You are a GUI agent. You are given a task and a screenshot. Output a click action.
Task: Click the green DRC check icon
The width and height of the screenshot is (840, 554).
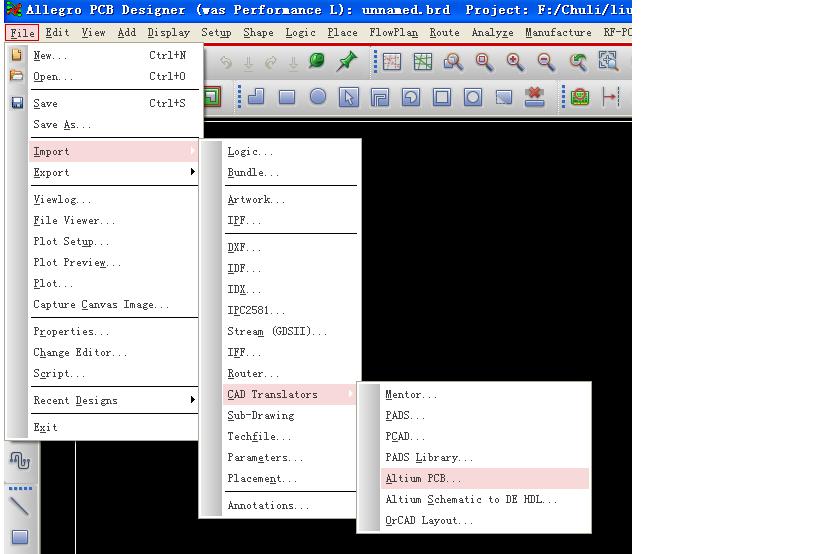pyautogui.click(x=580, y=97)
